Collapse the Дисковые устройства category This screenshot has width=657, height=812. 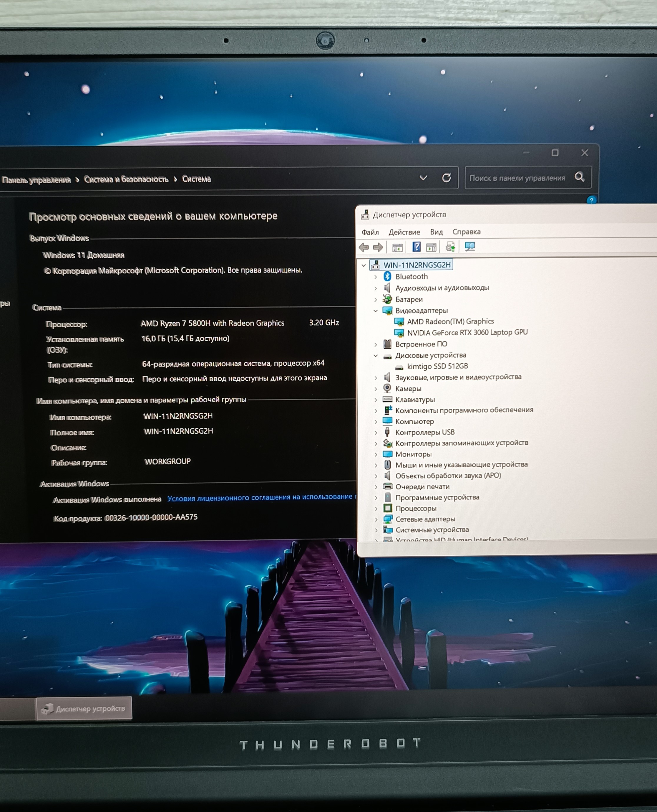coord(375,356)
